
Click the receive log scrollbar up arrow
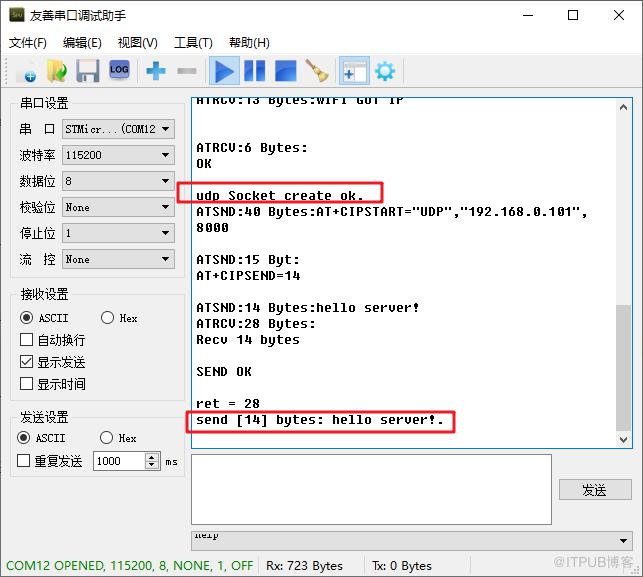[623, 107]
